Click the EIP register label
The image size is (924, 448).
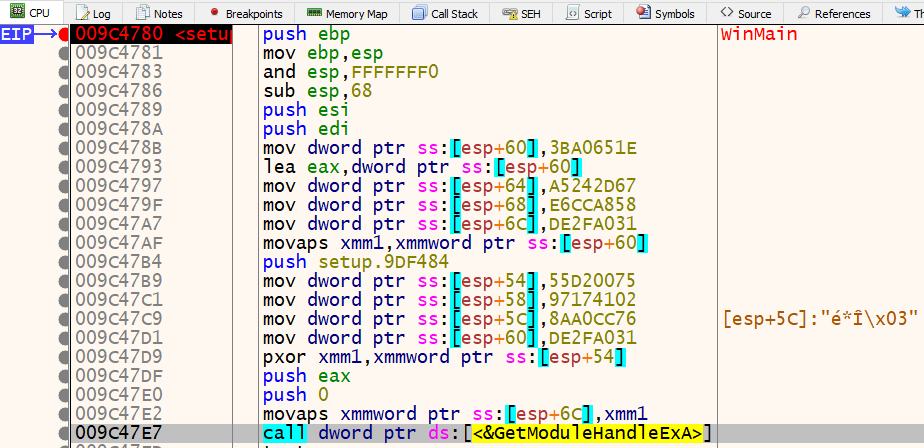(15, 35)
